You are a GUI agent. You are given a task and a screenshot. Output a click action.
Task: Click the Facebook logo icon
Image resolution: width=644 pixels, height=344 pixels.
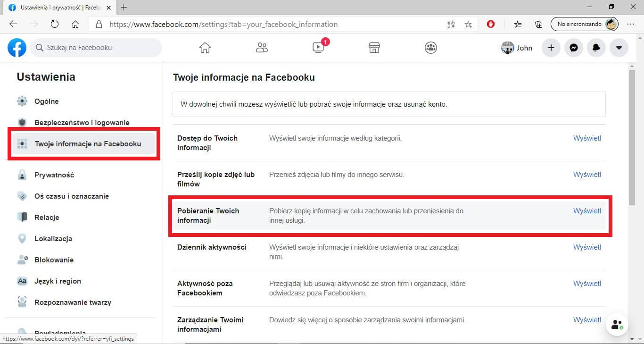pos(17,48)
